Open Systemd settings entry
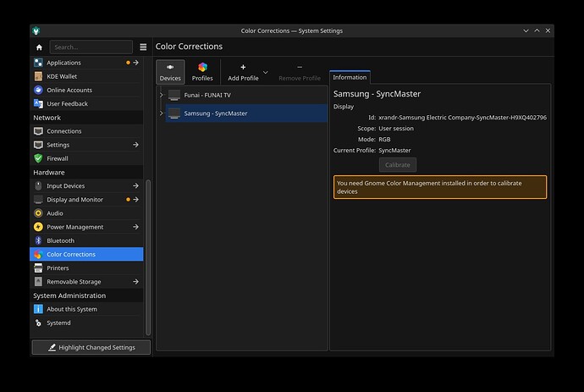 (x=86, y=323)
